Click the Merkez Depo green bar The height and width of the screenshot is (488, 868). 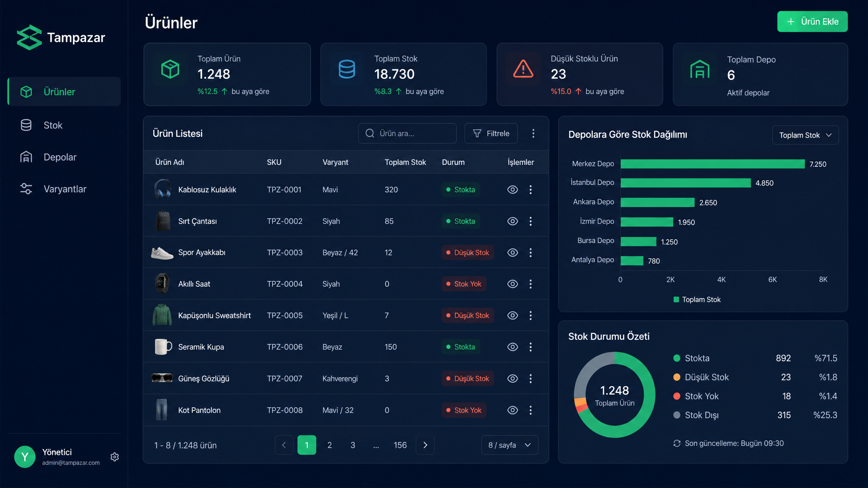pyautogui.click(x=712, y=164)
